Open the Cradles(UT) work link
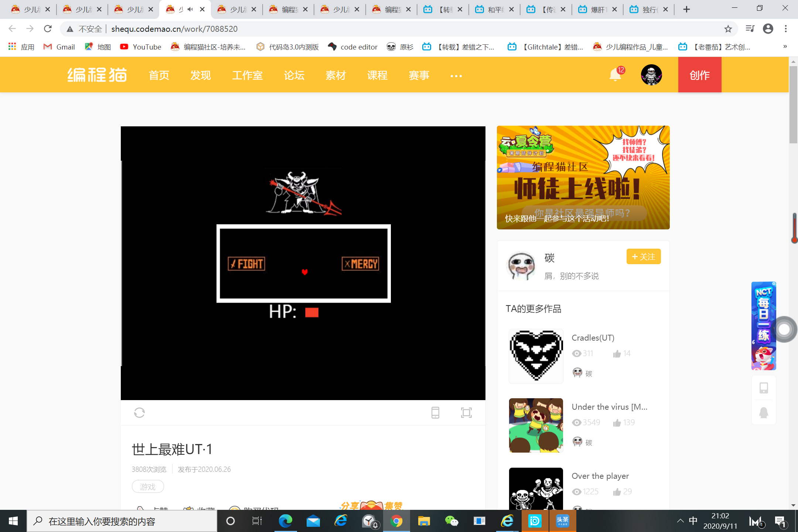Image resolution: width=798 pixels, height=532 pixels. click(x=593, y=338)
